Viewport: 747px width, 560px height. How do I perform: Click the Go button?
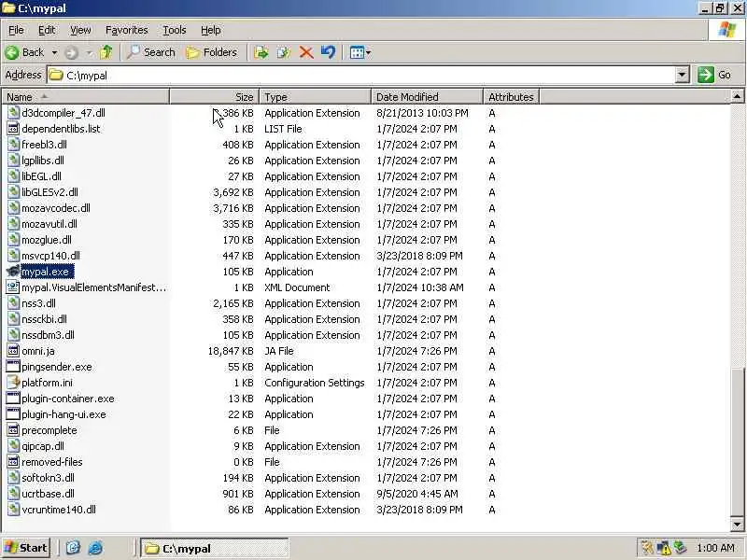pyautogui.click(x=714, y=75)
